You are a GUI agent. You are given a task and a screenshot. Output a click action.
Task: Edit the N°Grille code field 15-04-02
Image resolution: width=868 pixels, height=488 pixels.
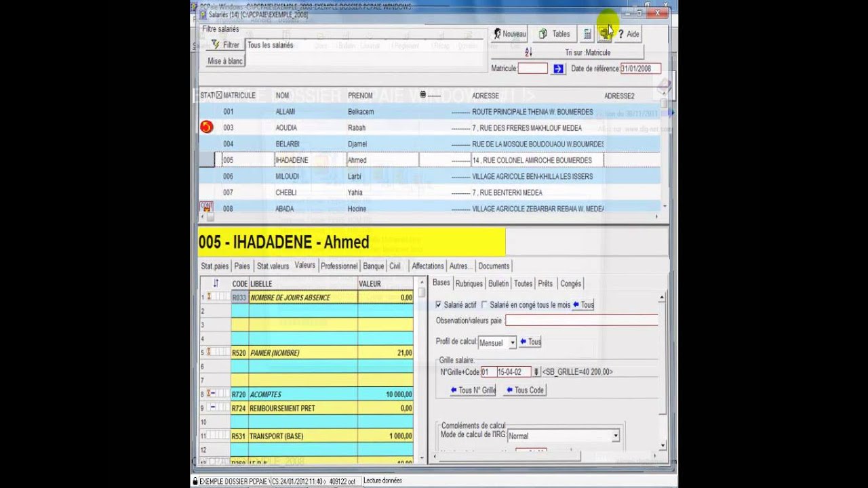pyautogui.click(x=513, y=372)
